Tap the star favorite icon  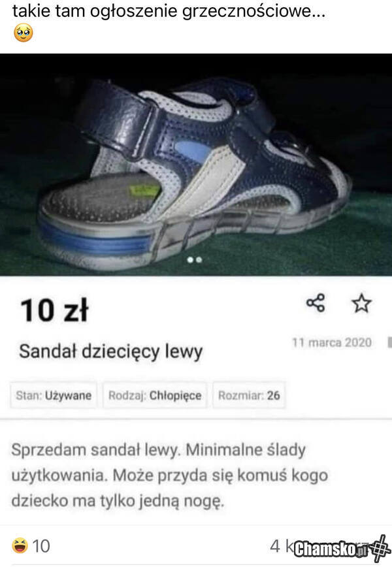(362, 303)
